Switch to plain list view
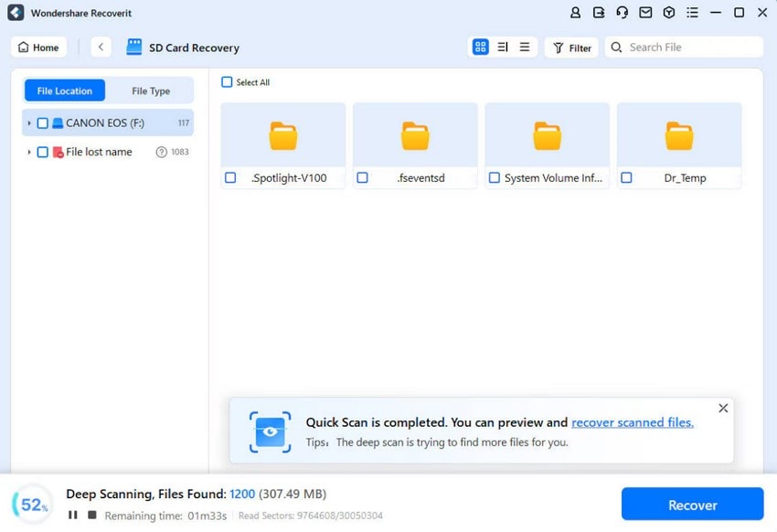The height and width of the screenshot is (532, 777). click(x=525, y=47)
